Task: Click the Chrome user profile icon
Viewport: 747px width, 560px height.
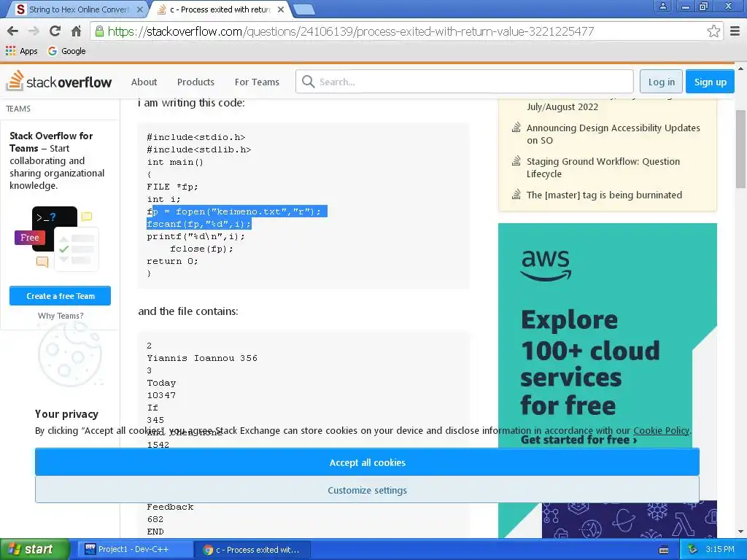Action: point(662,6)
